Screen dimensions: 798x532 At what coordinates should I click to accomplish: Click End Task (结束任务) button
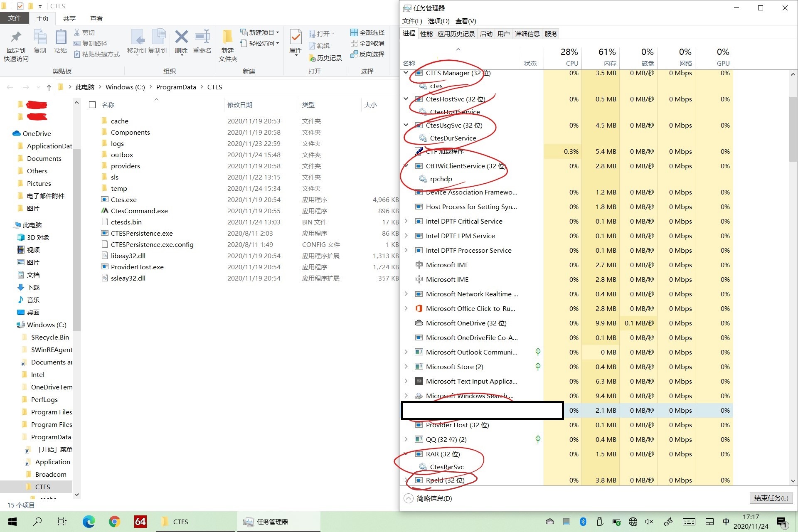[771, 498]
